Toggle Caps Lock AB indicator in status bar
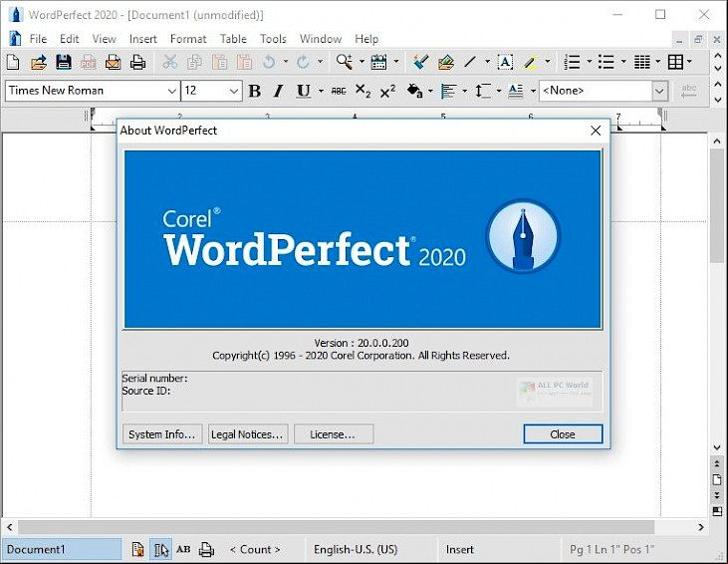The image size is (728, 564). (x=183, y=550)
